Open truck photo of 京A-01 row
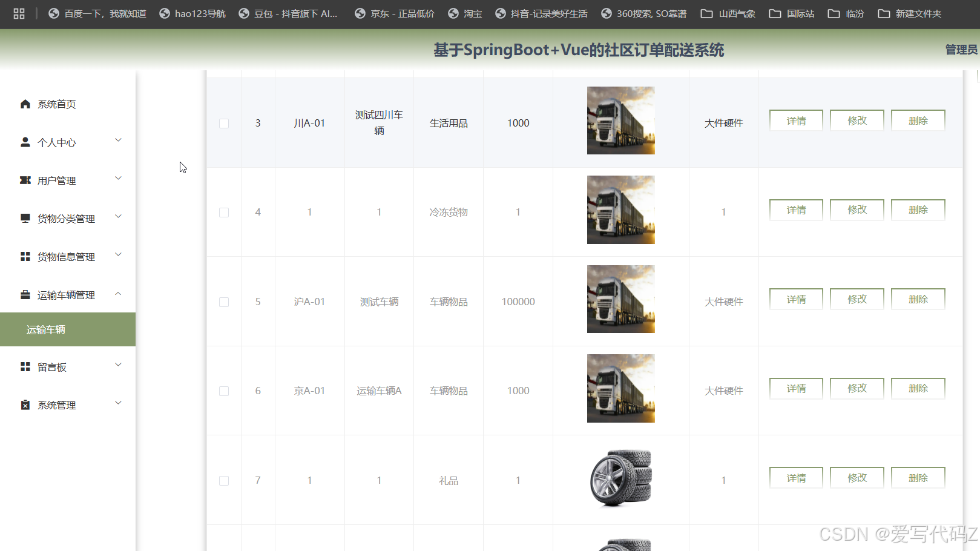980x551 pixels. [621, 388]
